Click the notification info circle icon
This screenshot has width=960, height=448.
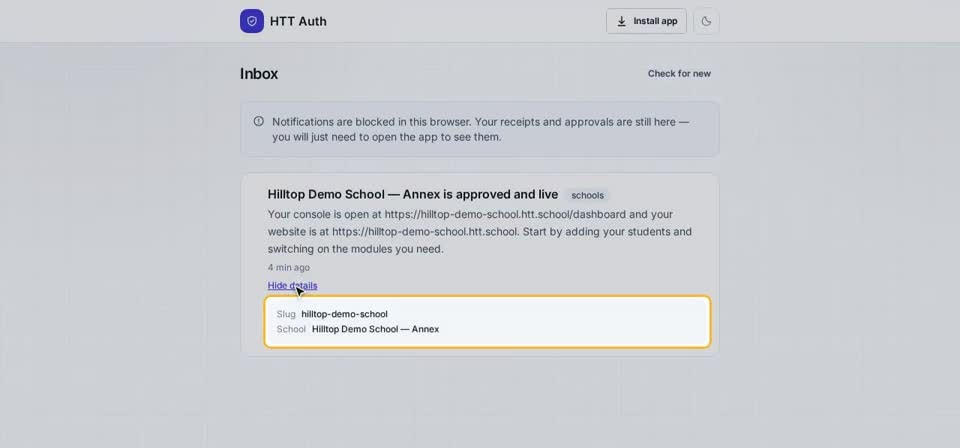coord(258,121)
